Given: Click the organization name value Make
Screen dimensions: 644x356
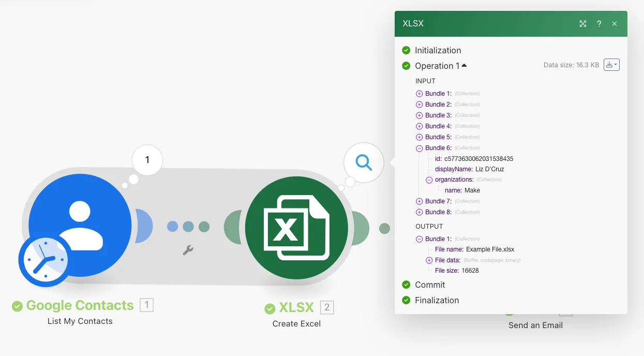Looking at the screenshot, I should click(x=472, y=190).
